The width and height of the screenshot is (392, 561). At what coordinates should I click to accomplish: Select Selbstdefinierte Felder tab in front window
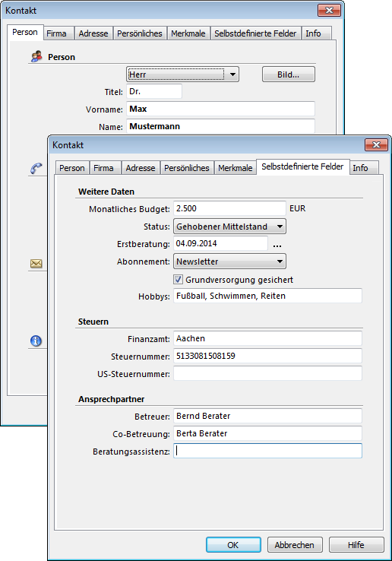302,166
